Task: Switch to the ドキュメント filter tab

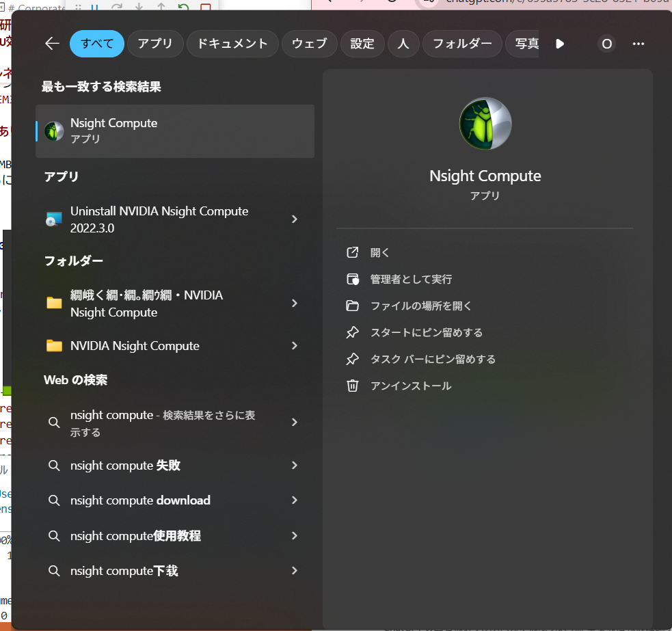Action: [232, 44]
